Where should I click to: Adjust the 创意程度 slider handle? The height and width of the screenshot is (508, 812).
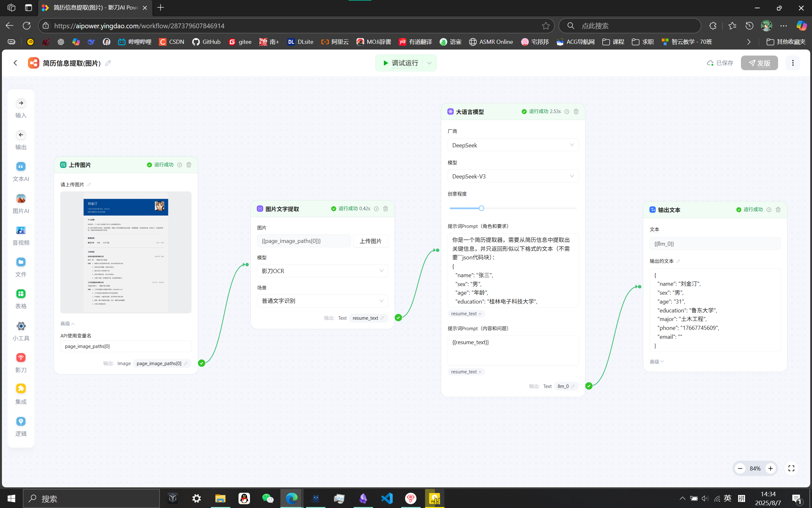pyautogui.click(x=481, y=208)
